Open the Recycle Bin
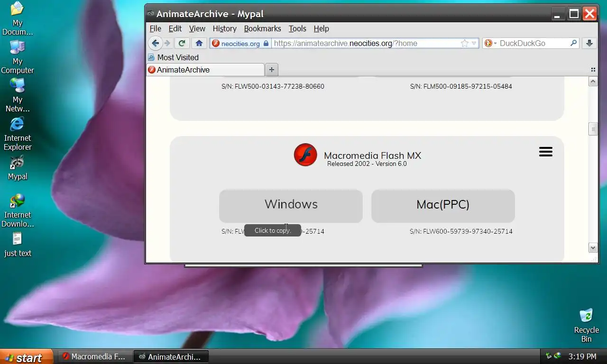This screenshot has height=364, width=607. 587,325
